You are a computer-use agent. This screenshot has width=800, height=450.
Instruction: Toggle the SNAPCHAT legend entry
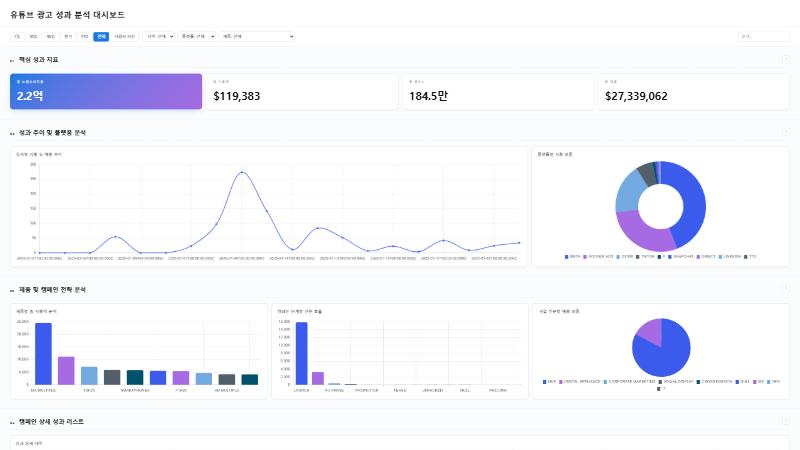pyautogui.click(x=681, y=257)
